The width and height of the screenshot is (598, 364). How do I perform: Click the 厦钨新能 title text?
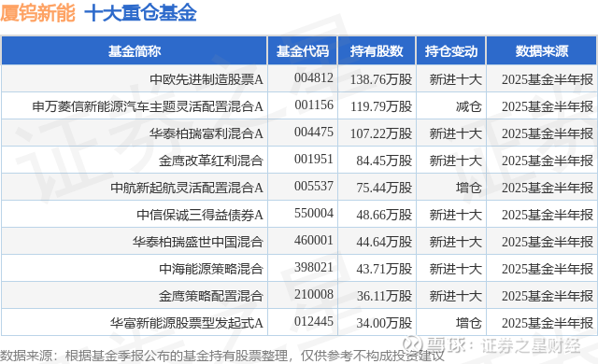coord(37,13)
